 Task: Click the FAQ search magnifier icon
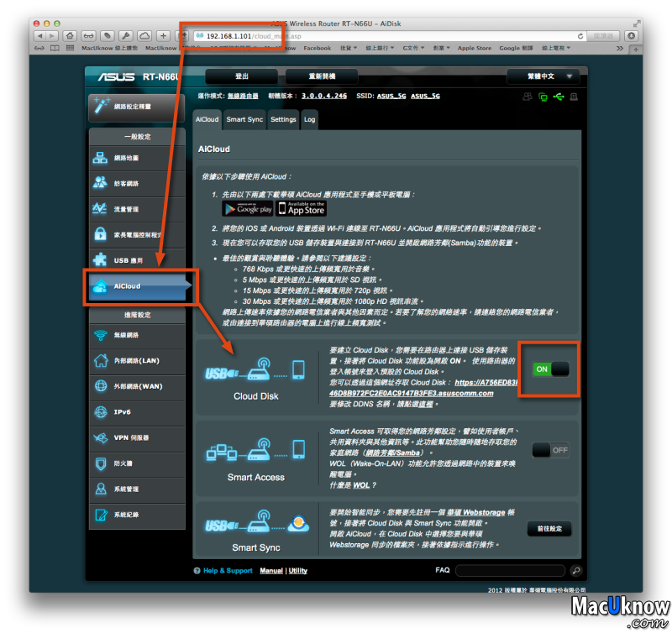tap(575, 571)
